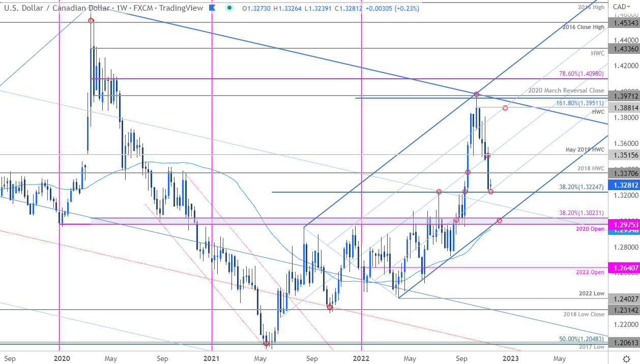This screenshot has height=364, width=640.
Task: Click the 2021 label on time axis
Action: tap(211, 358)
